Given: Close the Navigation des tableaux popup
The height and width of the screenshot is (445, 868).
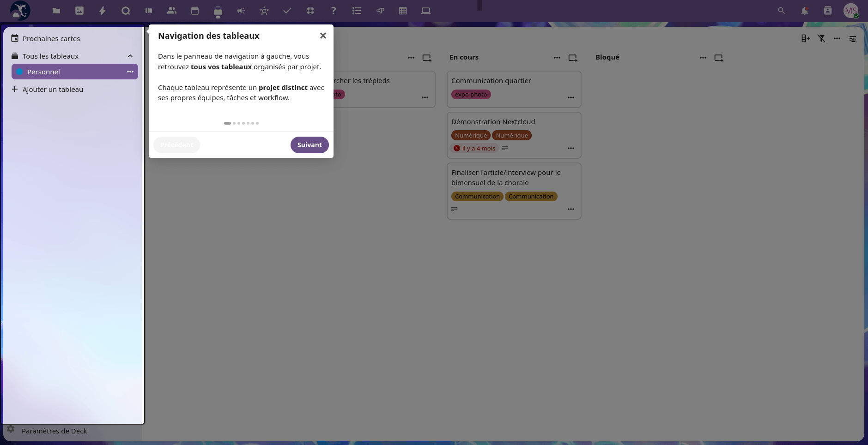Looking at the screenshot, I should [x=323, y=36].
